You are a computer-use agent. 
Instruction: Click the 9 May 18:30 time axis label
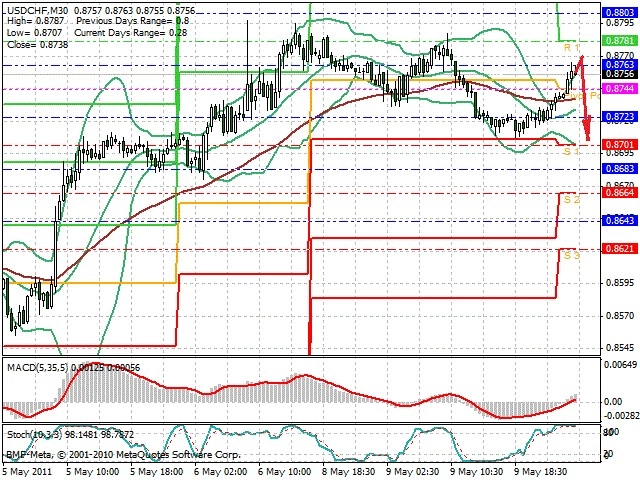[x=540, y=471]
